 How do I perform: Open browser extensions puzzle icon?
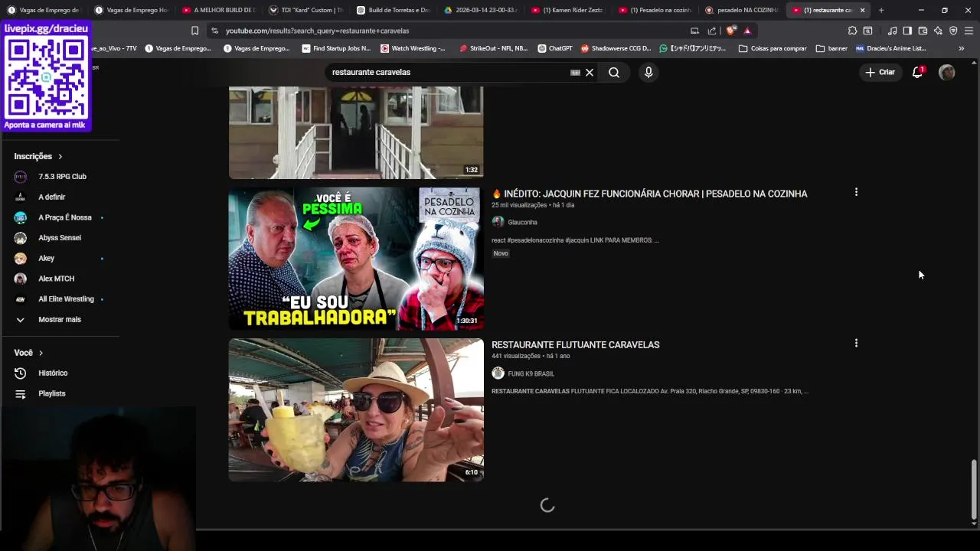[852, 31]
